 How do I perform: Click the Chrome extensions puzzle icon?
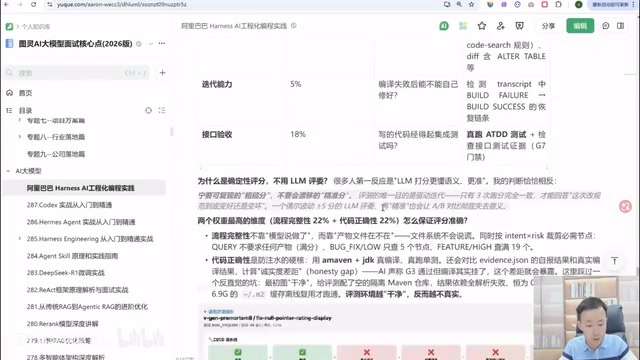tap(558, 4)
